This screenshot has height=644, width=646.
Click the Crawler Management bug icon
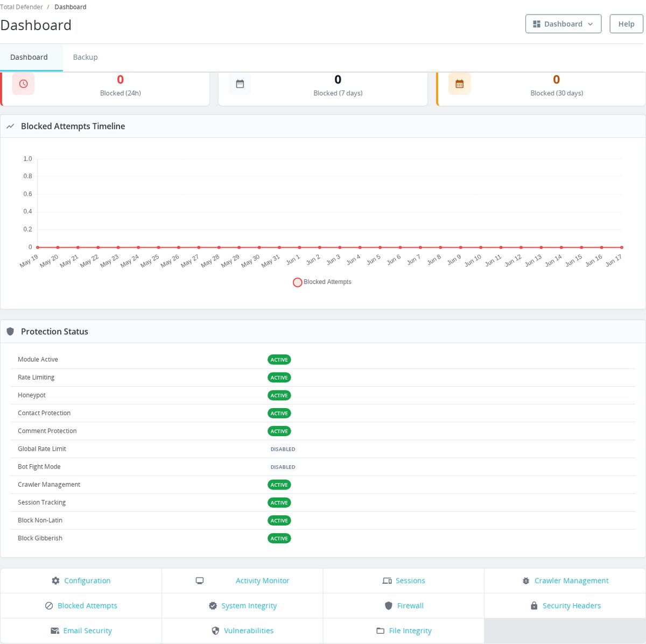tap(526, 580)
